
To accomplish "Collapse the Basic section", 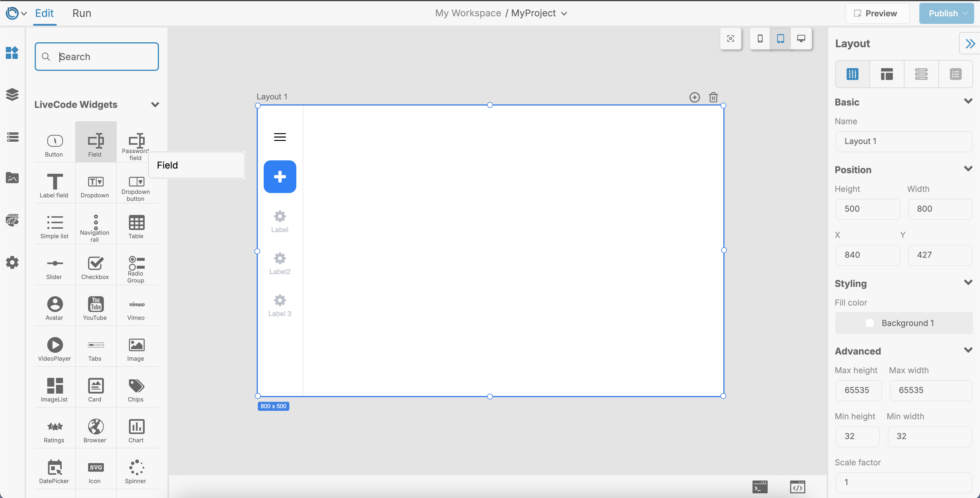I will (968, 101).
